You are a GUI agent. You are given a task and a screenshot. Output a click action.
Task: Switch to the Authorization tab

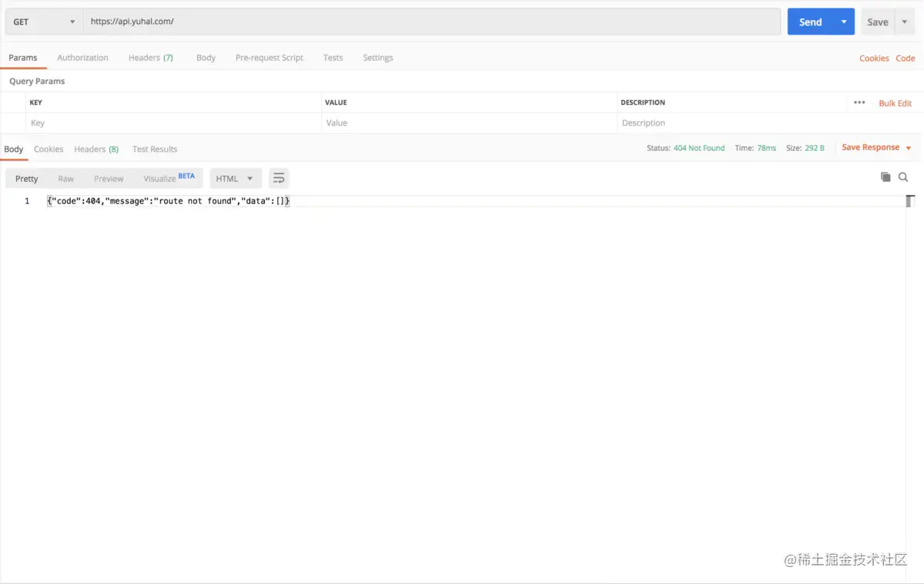click(x=82, y=58)
